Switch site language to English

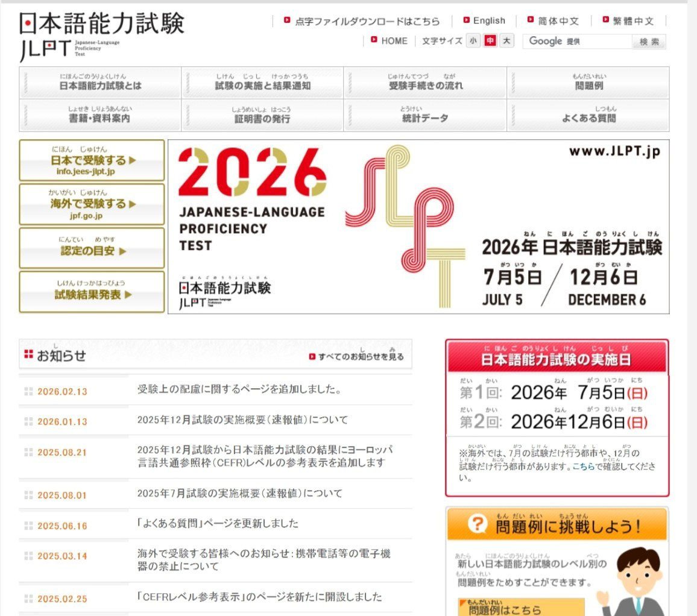tap(488, 20)
